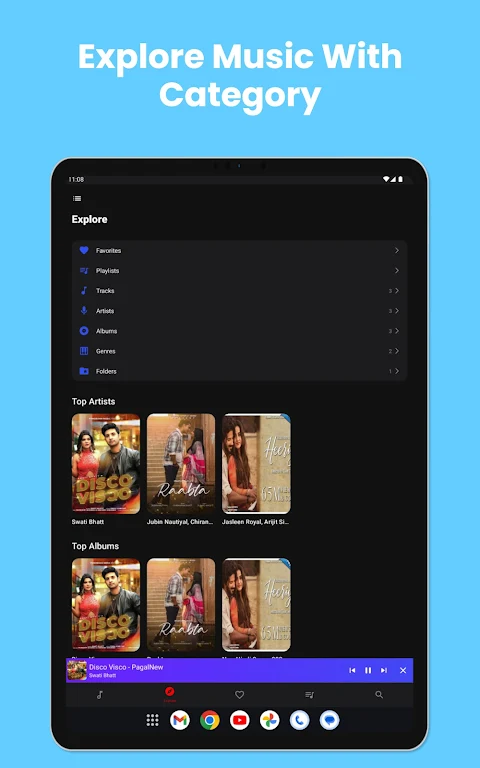480x768 pixels.
Task: Select Jasleen Royal, Arijit Si... artist name
Action: (x=255, y=522)
